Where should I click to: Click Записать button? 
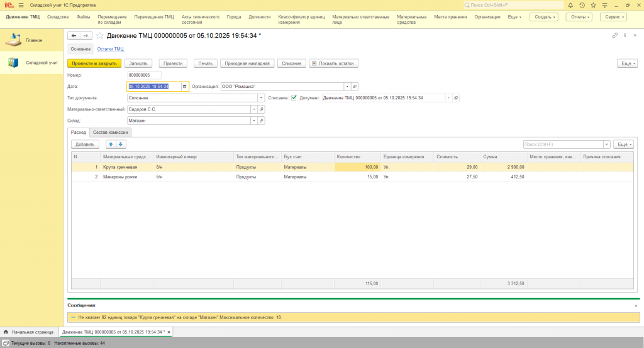coord(138,63)
